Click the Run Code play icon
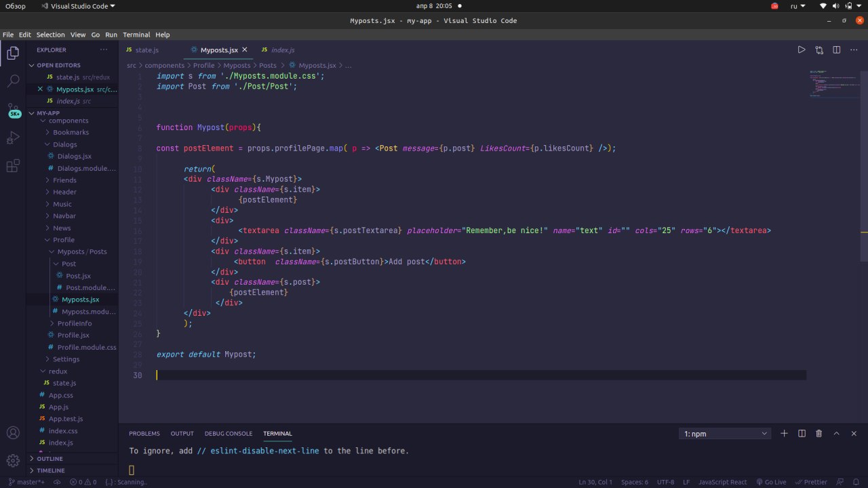The image size is (868, 488). (x=801, y=49)
